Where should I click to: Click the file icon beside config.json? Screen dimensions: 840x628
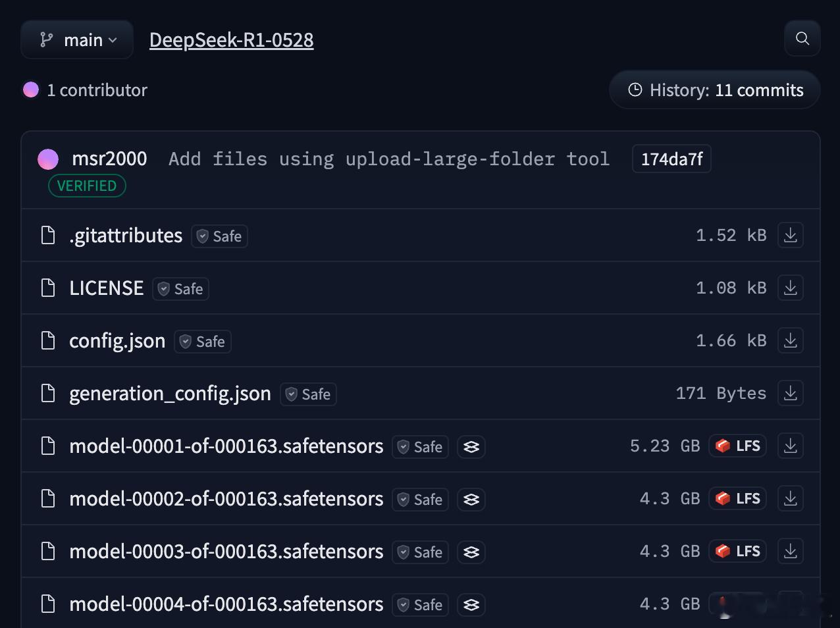pyautogui.click(x=48, y=340)
